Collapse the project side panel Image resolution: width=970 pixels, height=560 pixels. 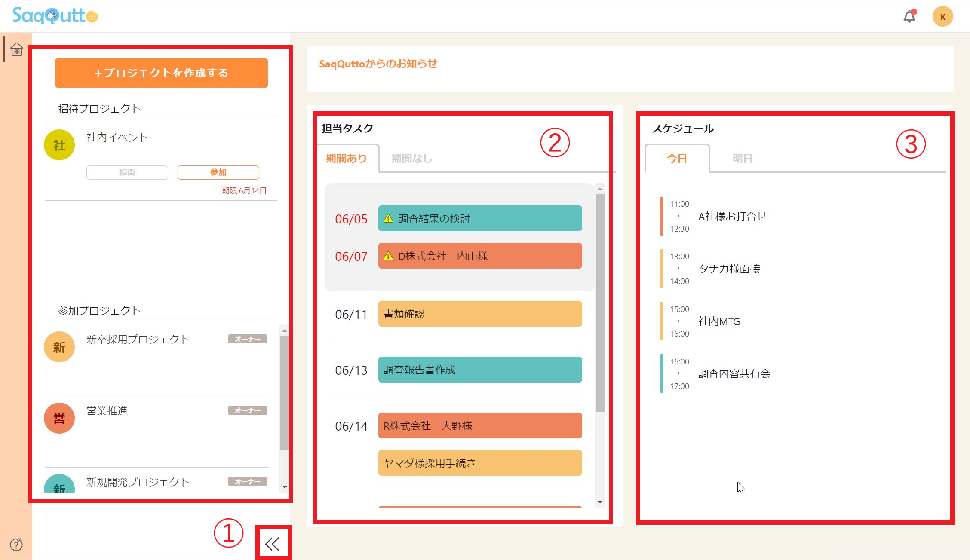coord(273,544)
